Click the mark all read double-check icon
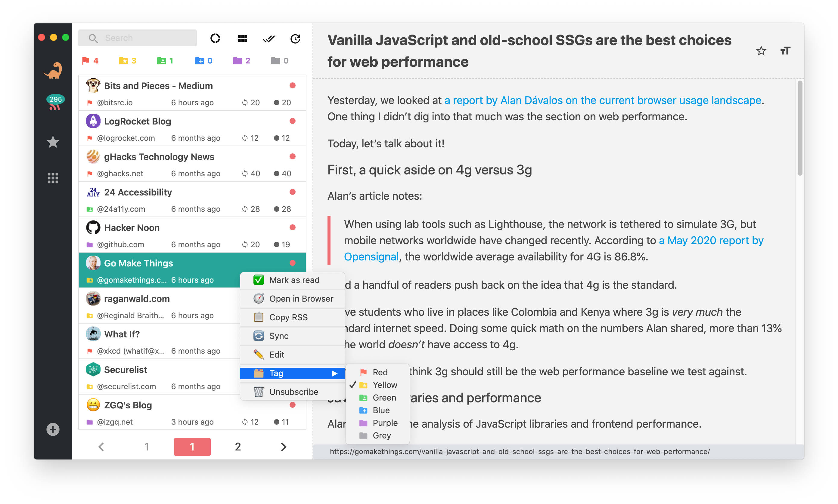This screenshot has height=504, width=838. (x=268, y=38)
